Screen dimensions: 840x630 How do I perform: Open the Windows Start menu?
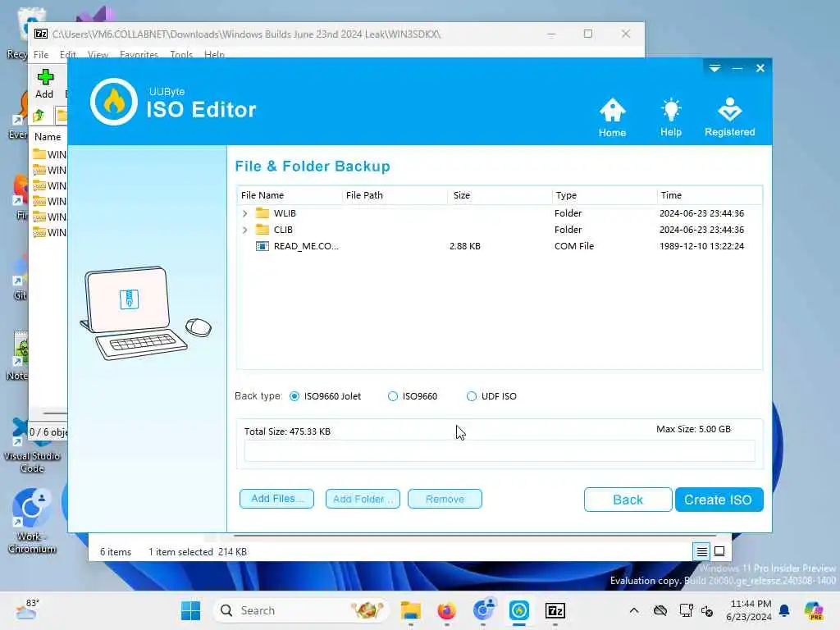[190, 610]
